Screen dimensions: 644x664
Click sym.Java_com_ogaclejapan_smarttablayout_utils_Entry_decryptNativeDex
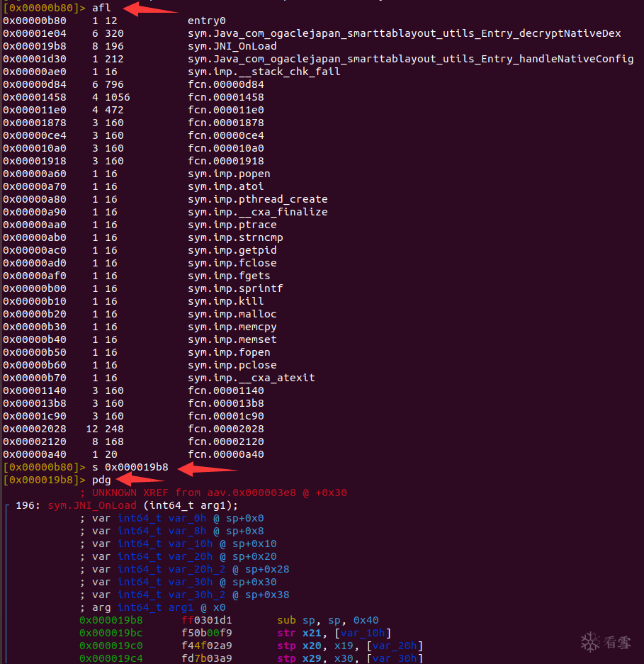point(405,33)
